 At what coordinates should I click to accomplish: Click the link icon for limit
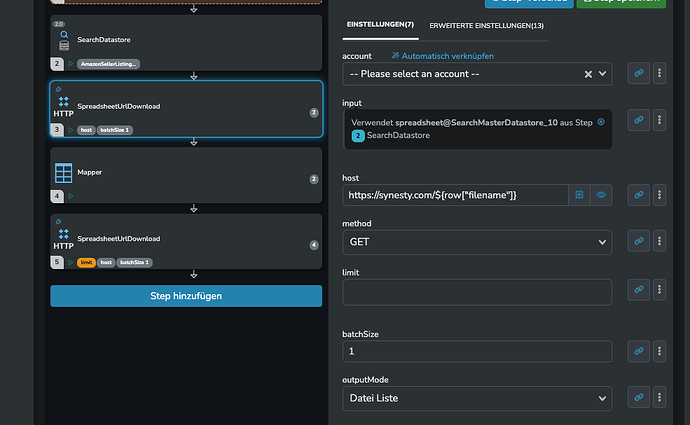639,289
